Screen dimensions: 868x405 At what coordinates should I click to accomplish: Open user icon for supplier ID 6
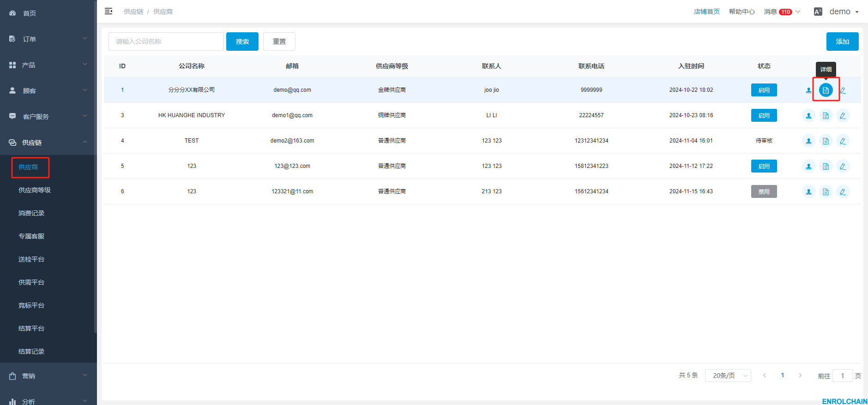808,191
